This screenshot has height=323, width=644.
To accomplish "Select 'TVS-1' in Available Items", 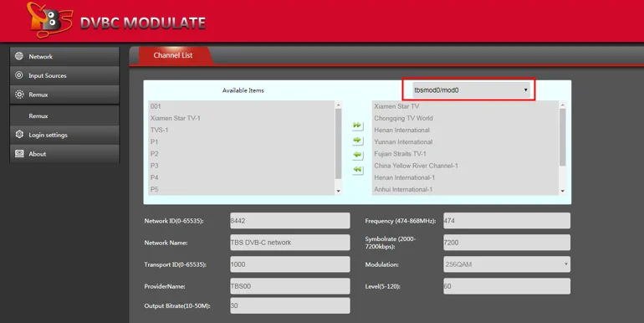I will pyautogui.click(x=242, y=131).
